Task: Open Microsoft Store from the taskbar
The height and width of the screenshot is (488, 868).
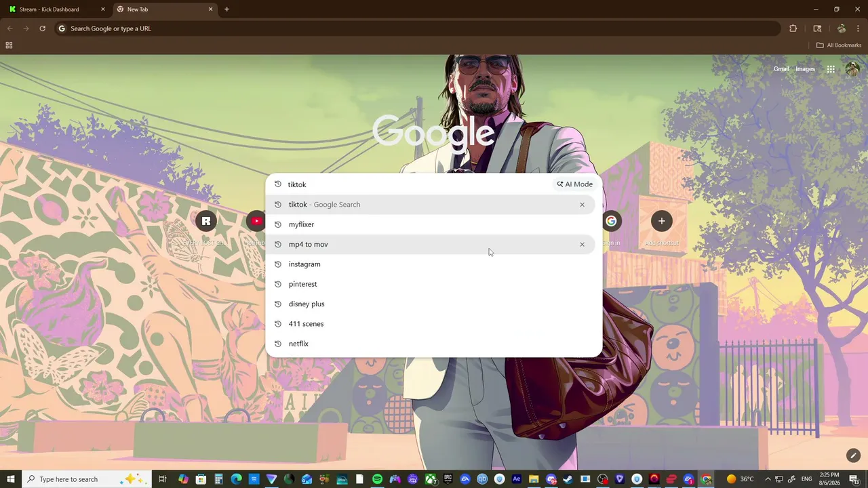Action: [x=201, y=479]
